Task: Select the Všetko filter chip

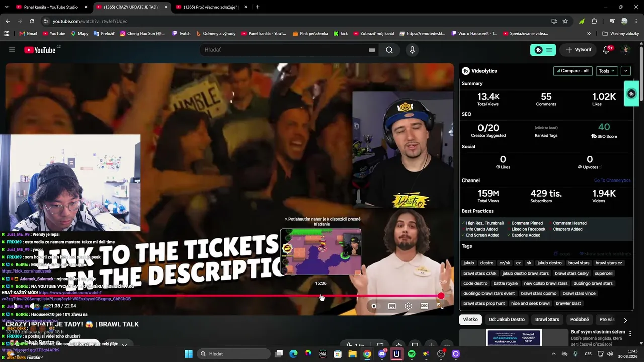Action: 470,320
